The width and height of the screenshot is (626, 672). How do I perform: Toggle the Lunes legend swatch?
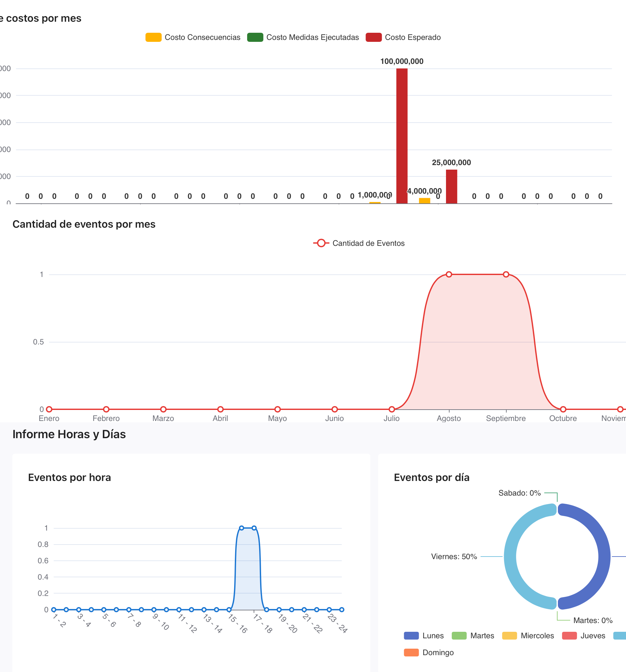click(x=411, y=635)
